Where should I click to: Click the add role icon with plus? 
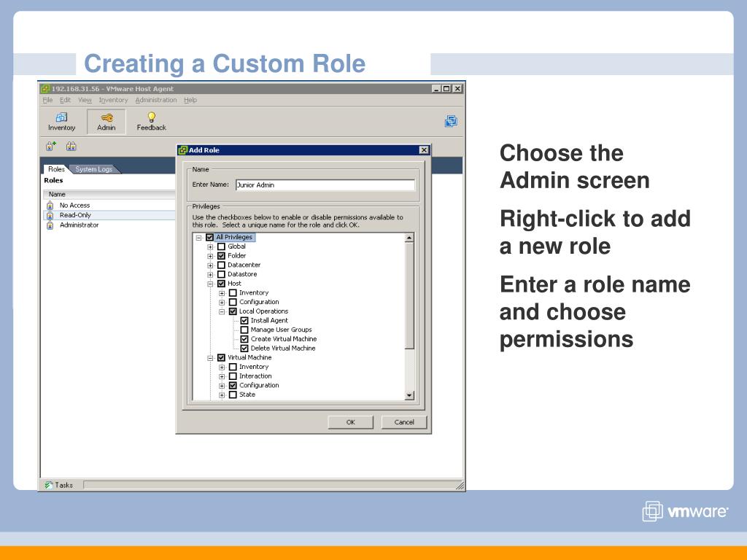click(51, 146)
